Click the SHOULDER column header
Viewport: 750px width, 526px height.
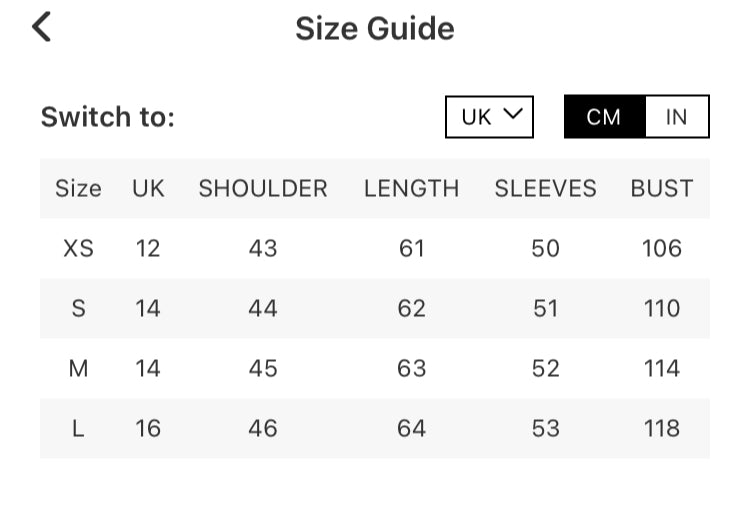(x=263, y=188)
